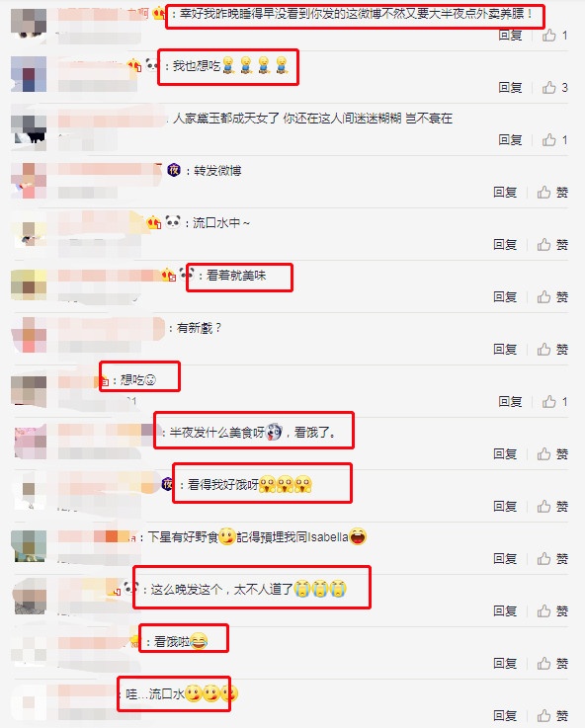Like the '想吃' comment with one like
The image size is (585, 728).
click(x=554, y=402)
